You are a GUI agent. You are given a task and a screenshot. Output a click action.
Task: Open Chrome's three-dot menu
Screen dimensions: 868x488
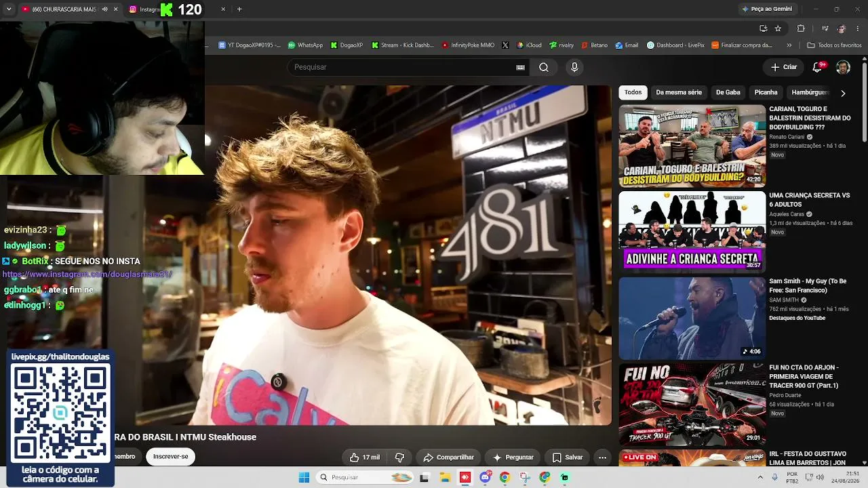click(858, 28)
